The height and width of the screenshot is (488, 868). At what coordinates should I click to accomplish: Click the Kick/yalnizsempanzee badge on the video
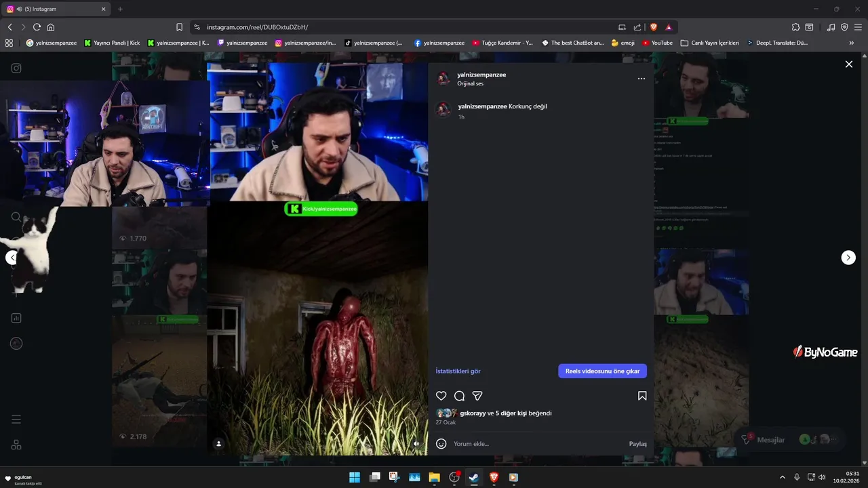321,209
